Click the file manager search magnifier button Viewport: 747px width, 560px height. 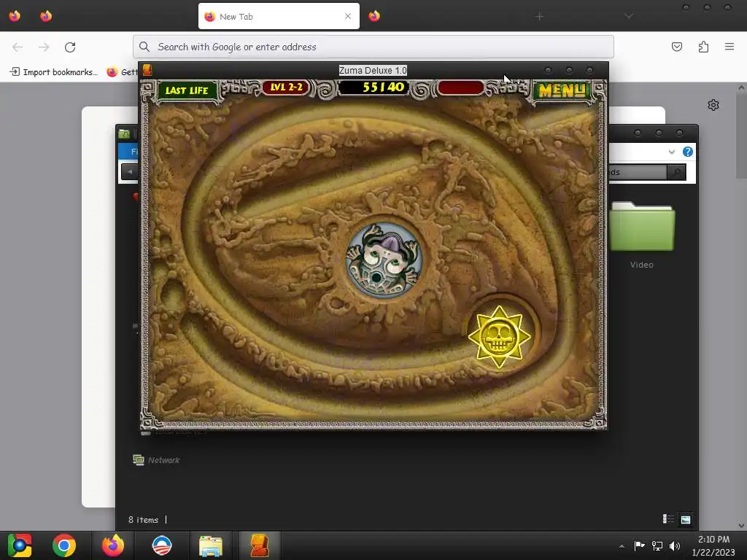[x=676, y=172]
